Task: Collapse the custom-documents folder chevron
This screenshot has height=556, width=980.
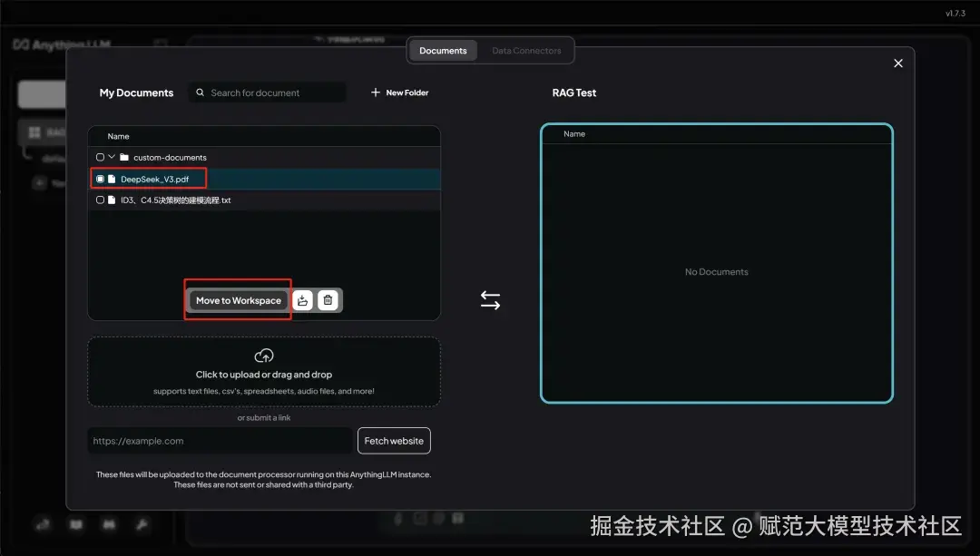Action: pyautogui.click(x=113, y=156)
